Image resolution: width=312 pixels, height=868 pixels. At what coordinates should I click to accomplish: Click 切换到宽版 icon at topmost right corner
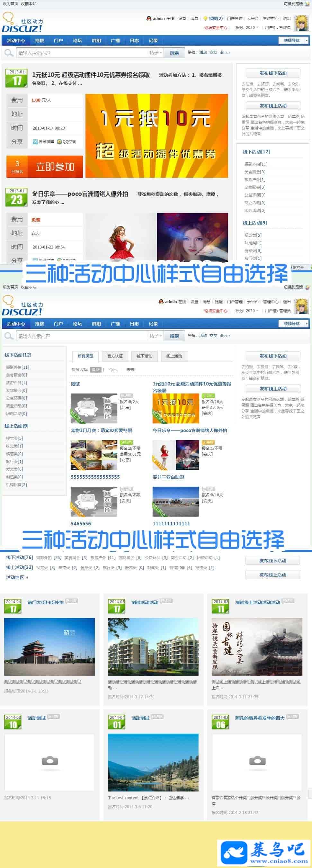pyautogui.click(x=307, y=4)
